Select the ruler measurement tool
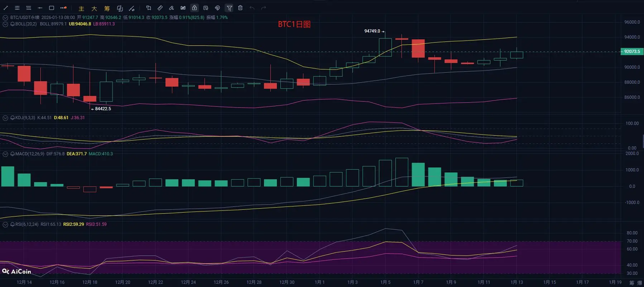The image size is (644, 287). 160,8
